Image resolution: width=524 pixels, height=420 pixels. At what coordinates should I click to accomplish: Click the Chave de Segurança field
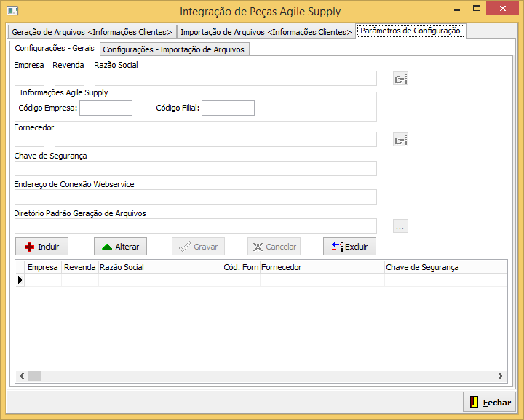[196, 168]
